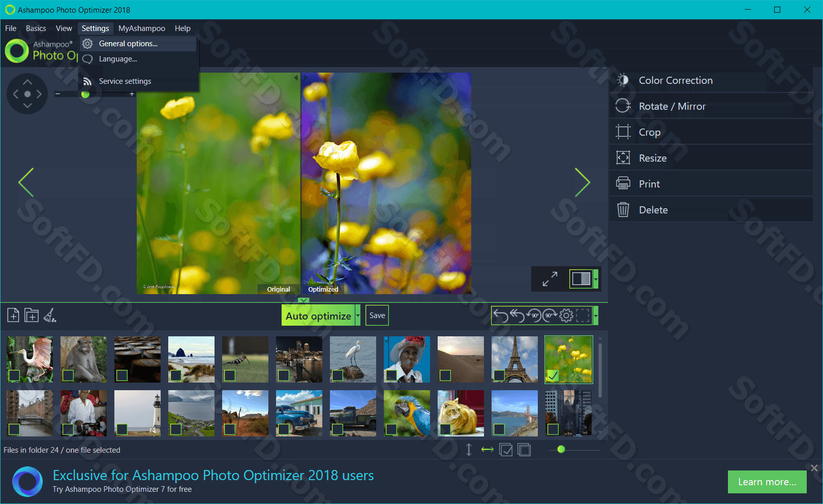Click the undo last step arrow icon

coord(501,316)
